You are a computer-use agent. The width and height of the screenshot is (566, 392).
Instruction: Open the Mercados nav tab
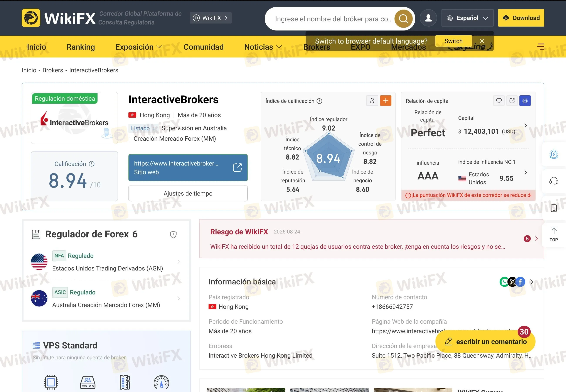[x=408, y=47]
